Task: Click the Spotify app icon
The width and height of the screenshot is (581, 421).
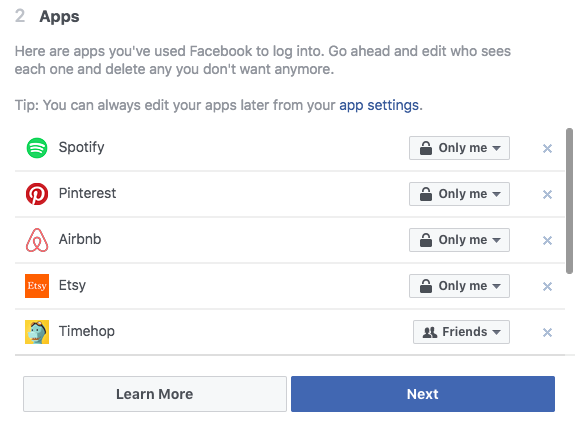Action: [37, 148]
